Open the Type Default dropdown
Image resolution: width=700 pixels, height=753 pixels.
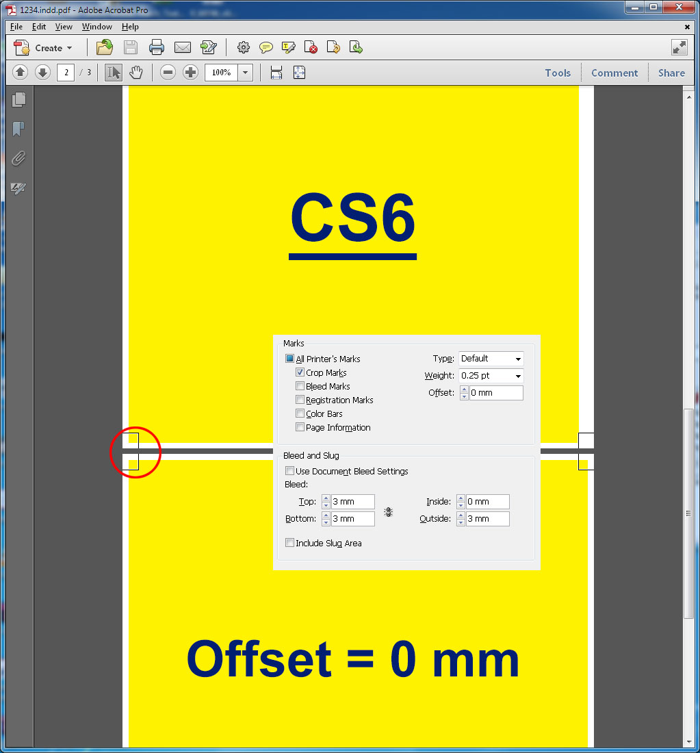tap(491, 358)
